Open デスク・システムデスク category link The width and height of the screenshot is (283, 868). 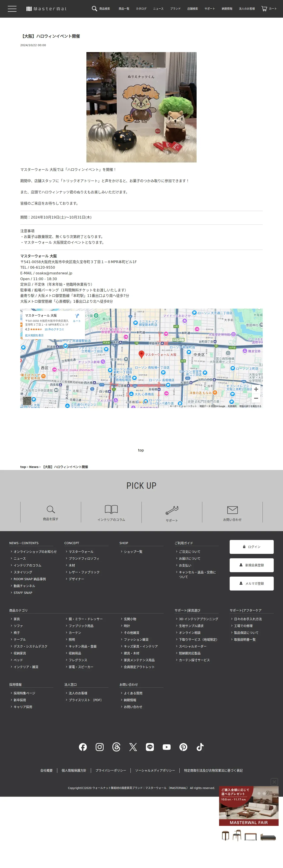[x=30, y=646]
